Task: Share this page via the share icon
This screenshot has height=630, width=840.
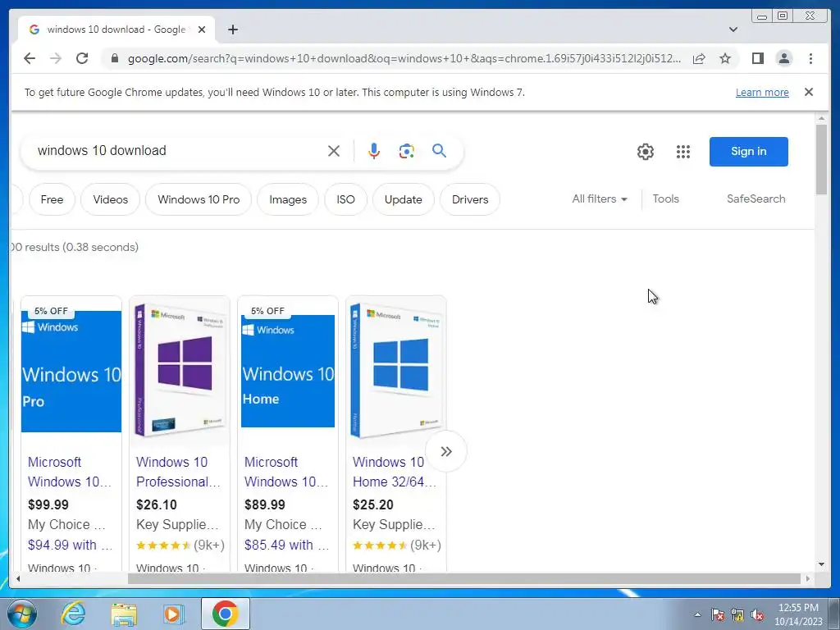Action: click(699, 58)
